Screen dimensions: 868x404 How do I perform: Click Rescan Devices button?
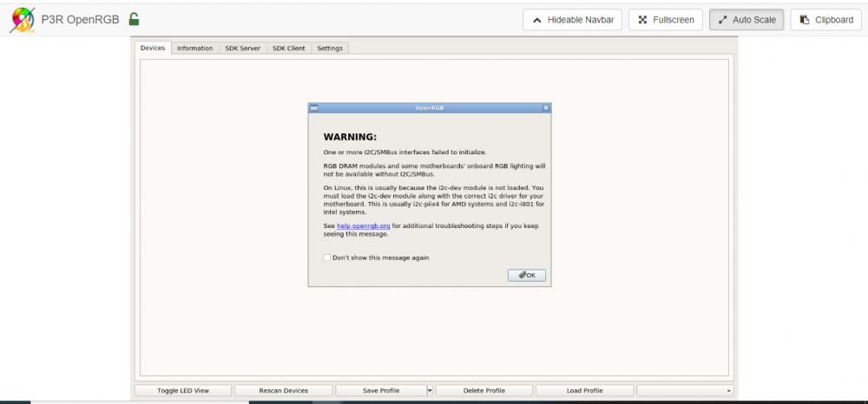tap(284, 391)
